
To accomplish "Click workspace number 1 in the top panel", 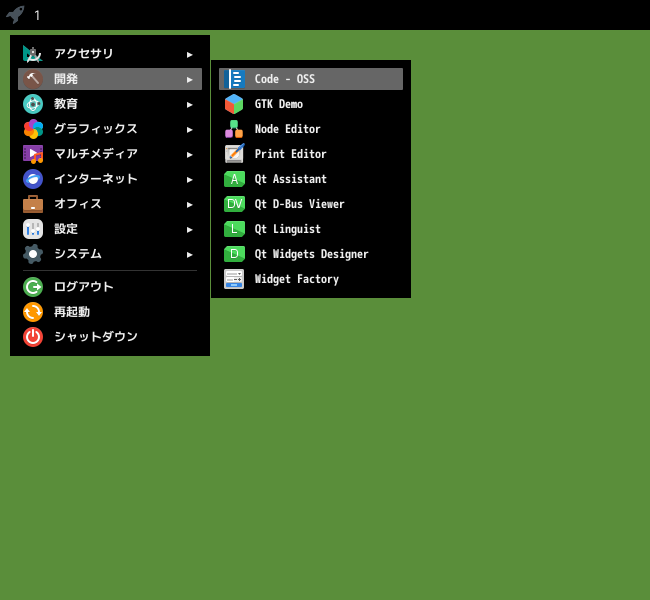I will tap(37, 15).
